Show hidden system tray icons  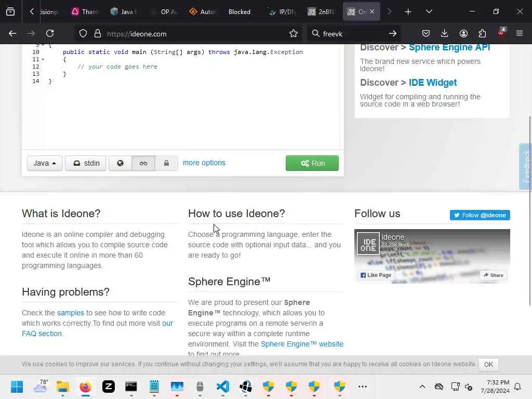(x=422, y=387)
